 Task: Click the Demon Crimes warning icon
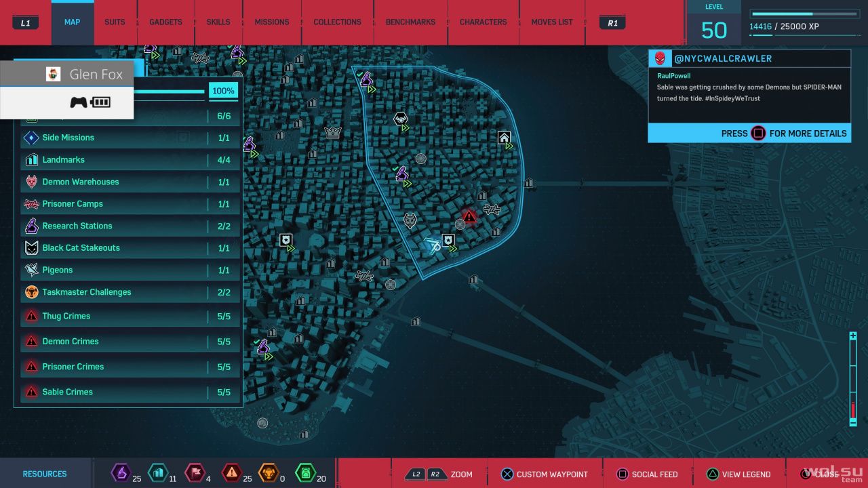tap(31, 342)
